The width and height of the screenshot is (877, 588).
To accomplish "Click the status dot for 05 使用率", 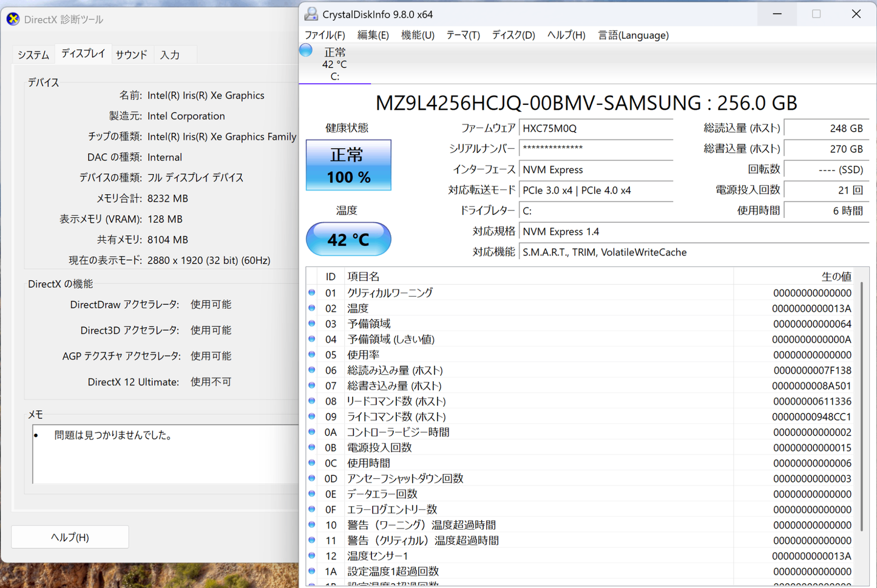I will click(312, 354).
